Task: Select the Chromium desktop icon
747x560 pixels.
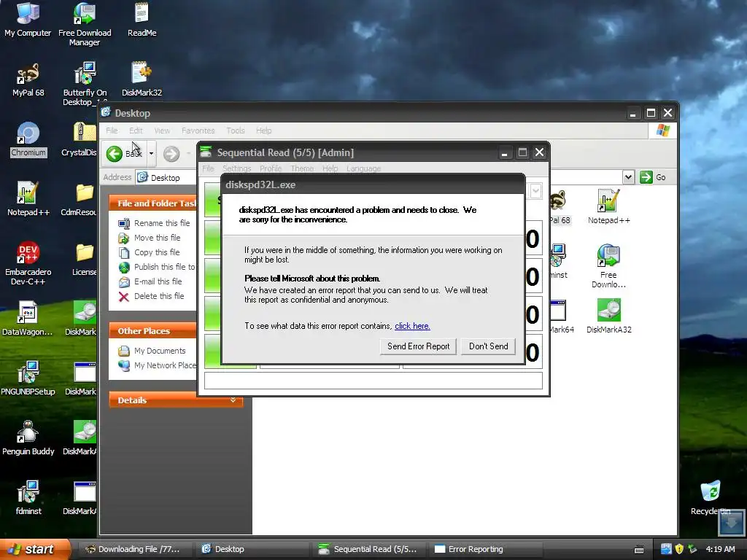Action: pyautogui.click(x=28, y=139)
